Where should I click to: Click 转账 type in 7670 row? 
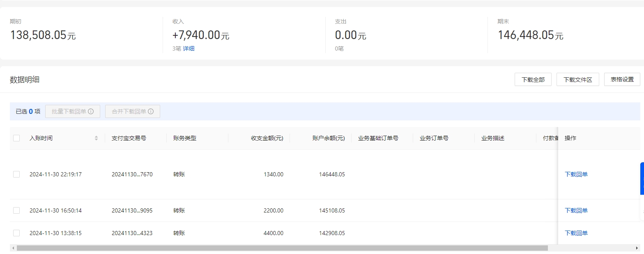tap(179, 174)
